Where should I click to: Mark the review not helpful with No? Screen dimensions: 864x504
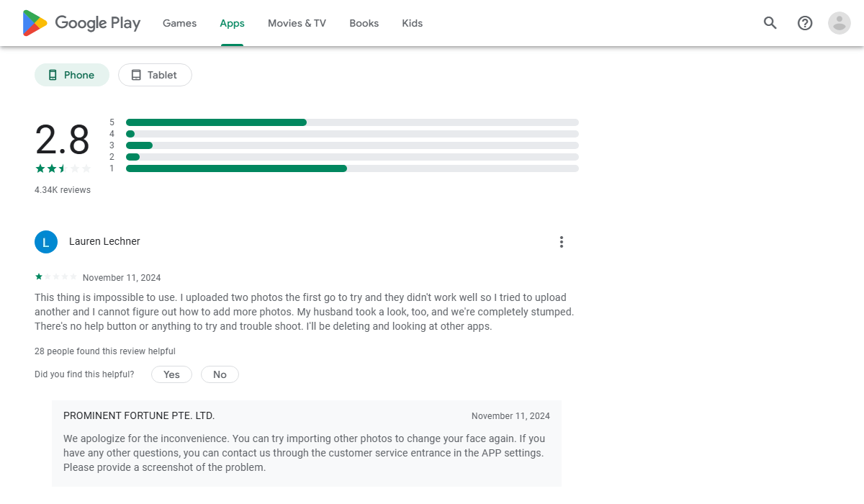coord(220,374)
